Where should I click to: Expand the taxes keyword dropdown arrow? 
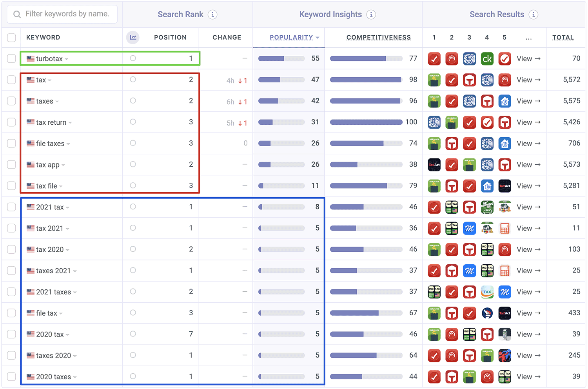pos(57,102)
